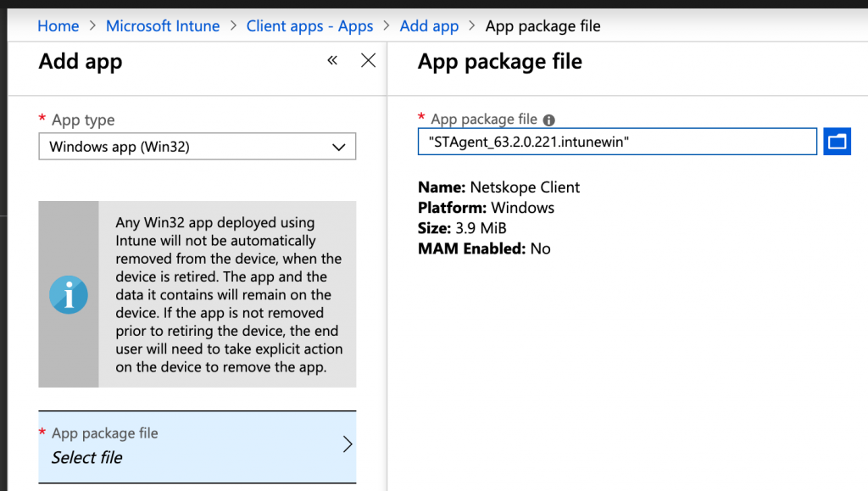Click the 'Size: 3.9 MiB' text

[462, 228]
